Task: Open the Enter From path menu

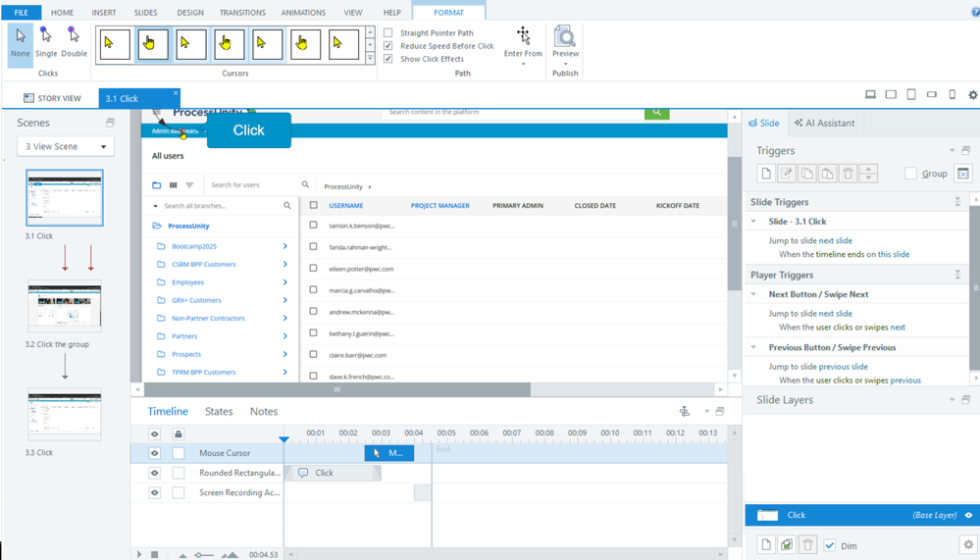Action: click(523, 45)
